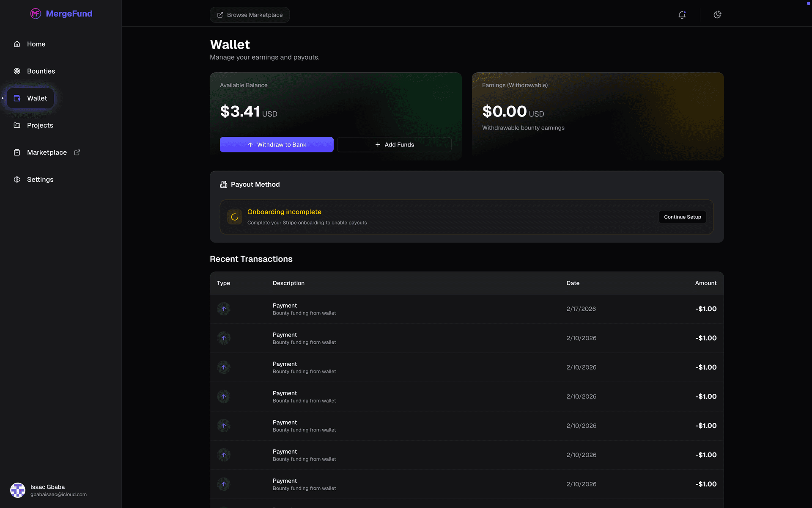Open Marketplace from the sidebar
This screenshot has width=812, height=508.
(47, 152)
